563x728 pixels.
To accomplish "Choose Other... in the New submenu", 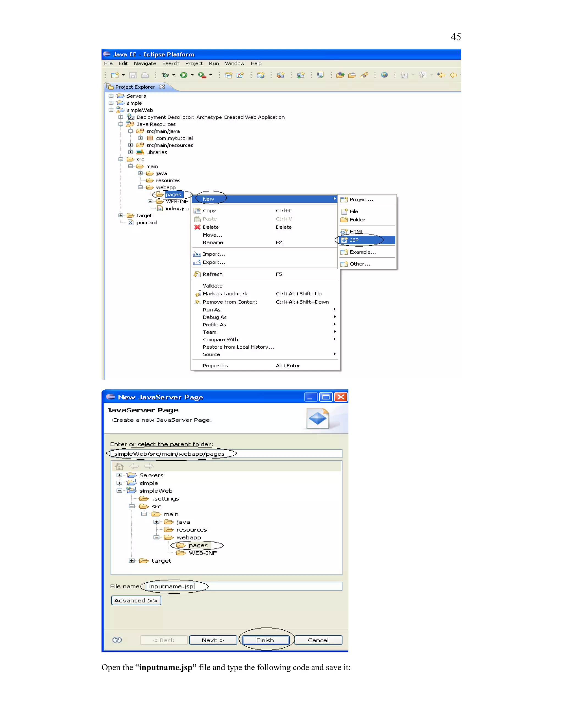I will tap(368, 264).
